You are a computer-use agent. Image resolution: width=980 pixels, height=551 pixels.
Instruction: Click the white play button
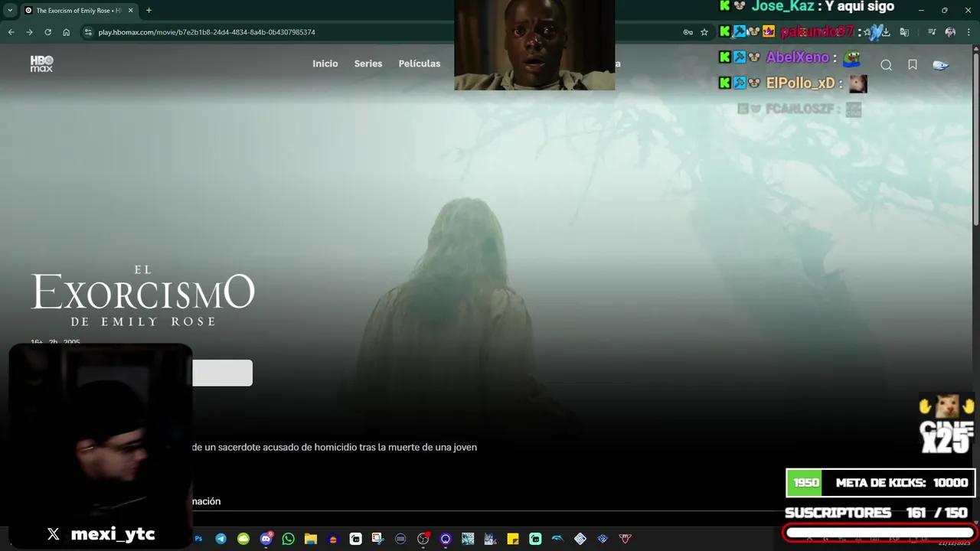(222, 373)
